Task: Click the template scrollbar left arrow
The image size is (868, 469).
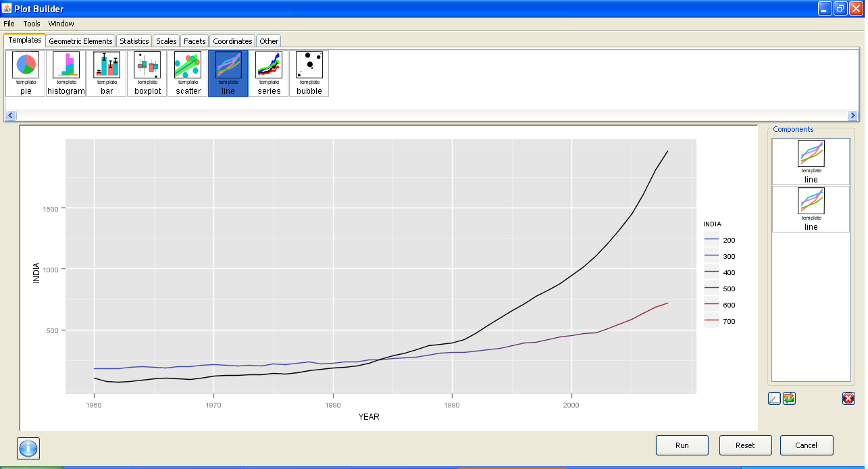Action: [x=10, y=116]
